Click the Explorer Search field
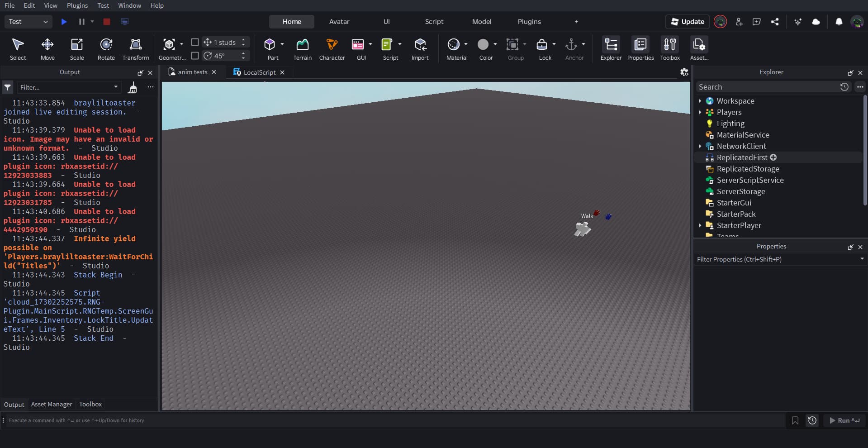The height and width of the screenshot is (448, 868). [x=767, y=87]
